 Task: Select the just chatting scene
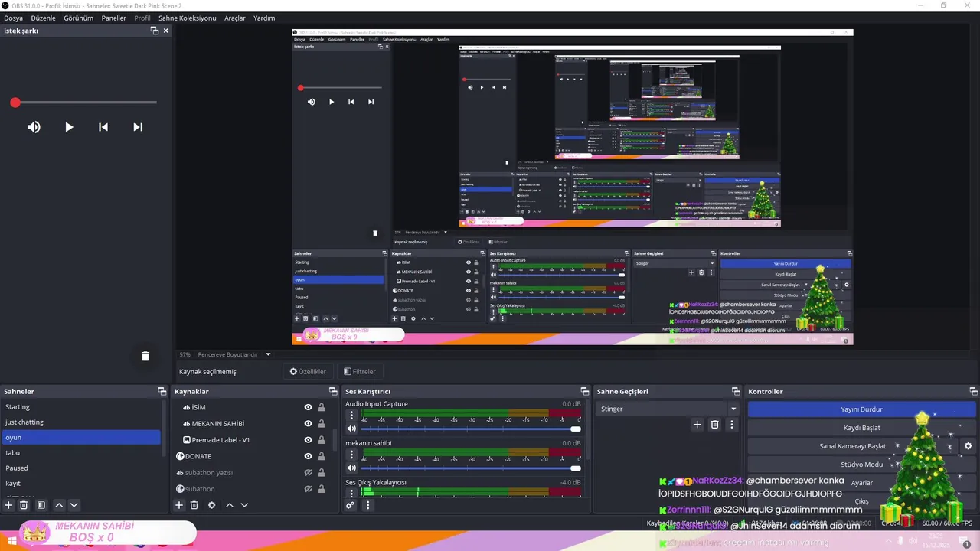click(x=80, y=422)
